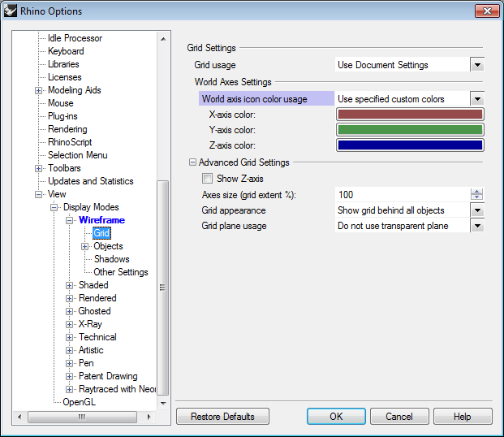This screenshot has width=504, height=437.
Task: Click the Axes size value field
Action: point(403,195)
